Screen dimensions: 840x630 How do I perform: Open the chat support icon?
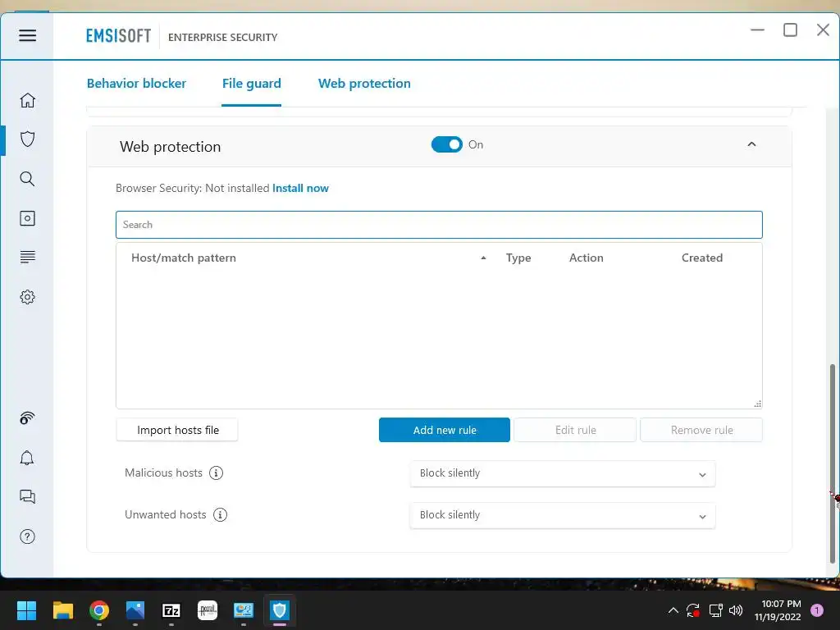tap(27, 496)
